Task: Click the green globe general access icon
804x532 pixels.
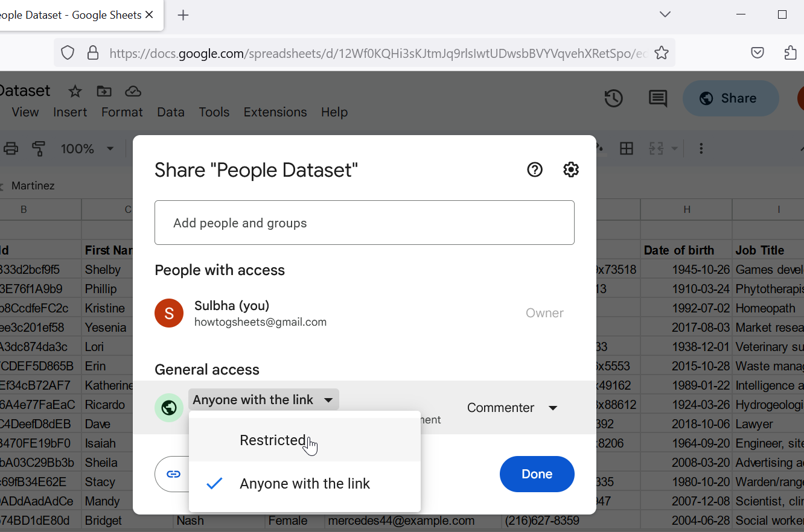Action: [x=169, y=408]
